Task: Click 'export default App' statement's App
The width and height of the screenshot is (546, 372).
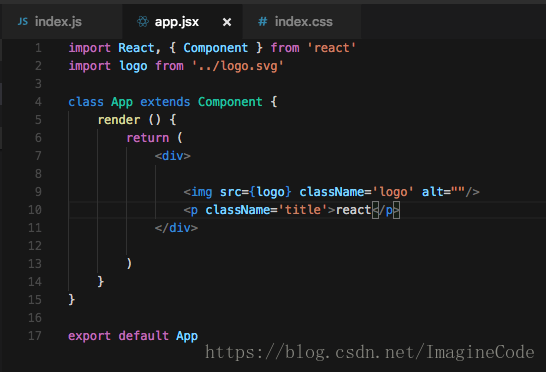Action: 187,336
